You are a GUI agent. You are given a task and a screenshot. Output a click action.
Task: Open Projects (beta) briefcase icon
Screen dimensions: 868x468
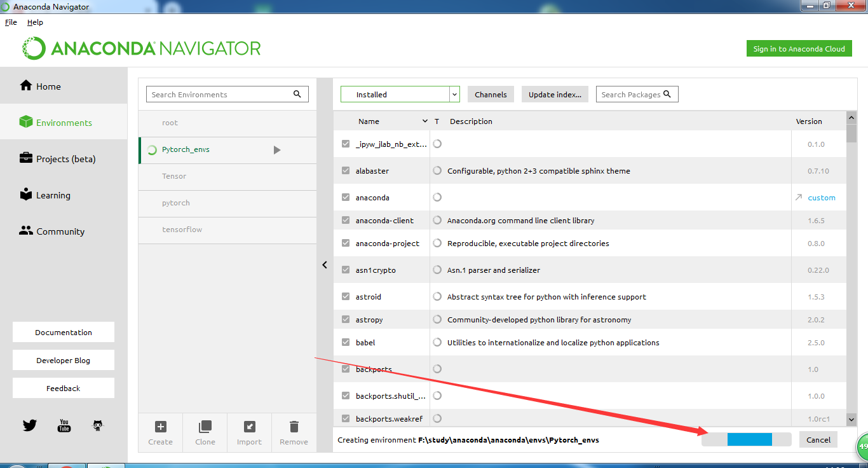26,158
